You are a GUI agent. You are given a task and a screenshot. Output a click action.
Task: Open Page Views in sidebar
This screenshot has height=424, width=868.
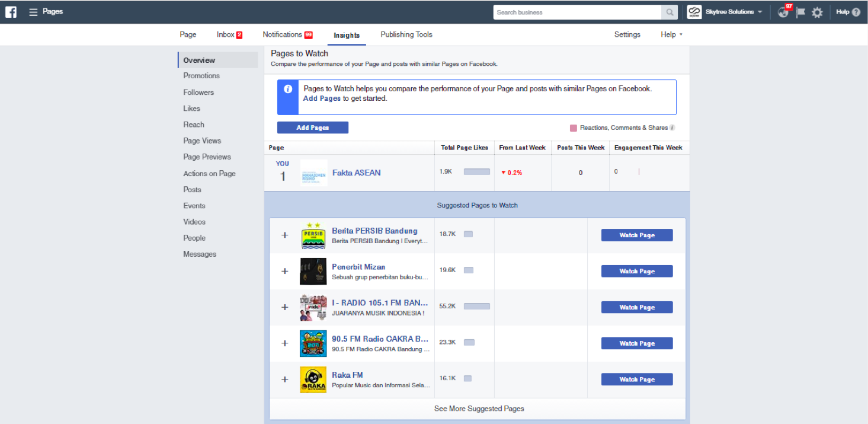(202, 141)
